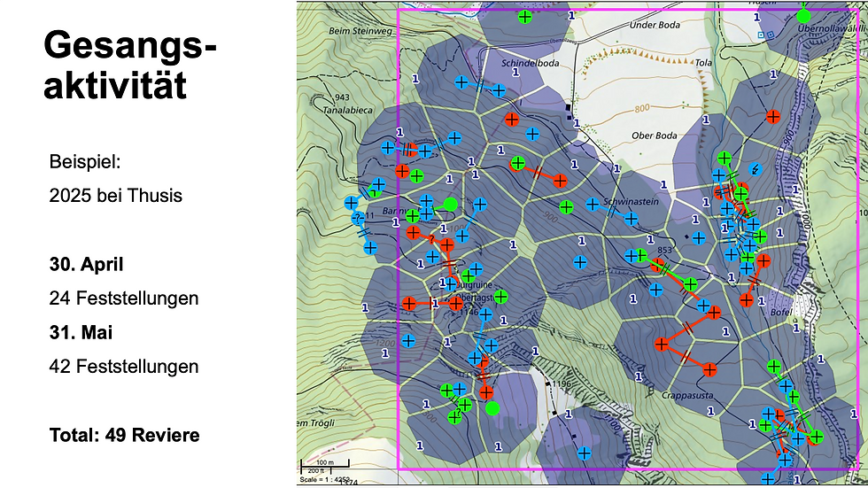Select the red cross marker above Crappasusta

pyautogui.click(x=709, y=369)
